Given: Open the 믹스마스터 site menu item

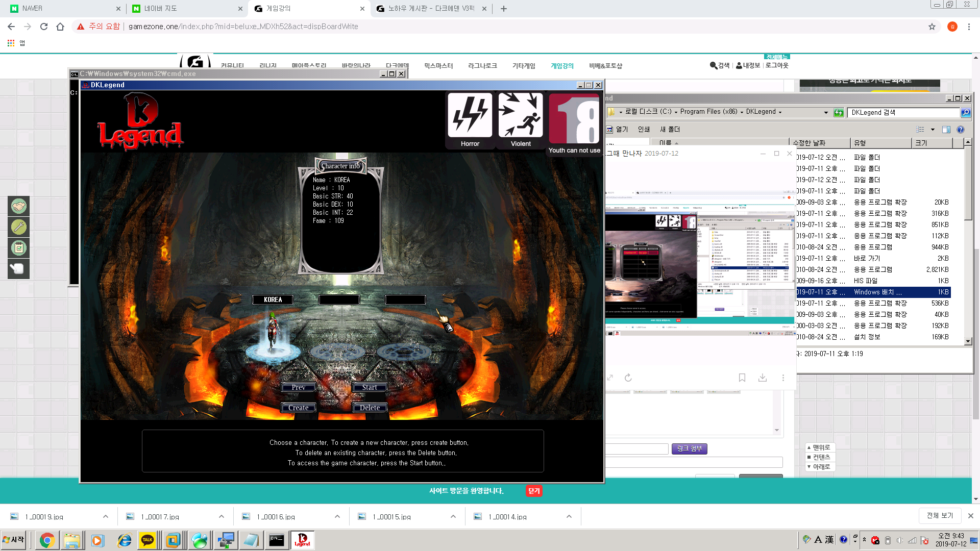Looking at the screenshot, I should tap(438, 66).
